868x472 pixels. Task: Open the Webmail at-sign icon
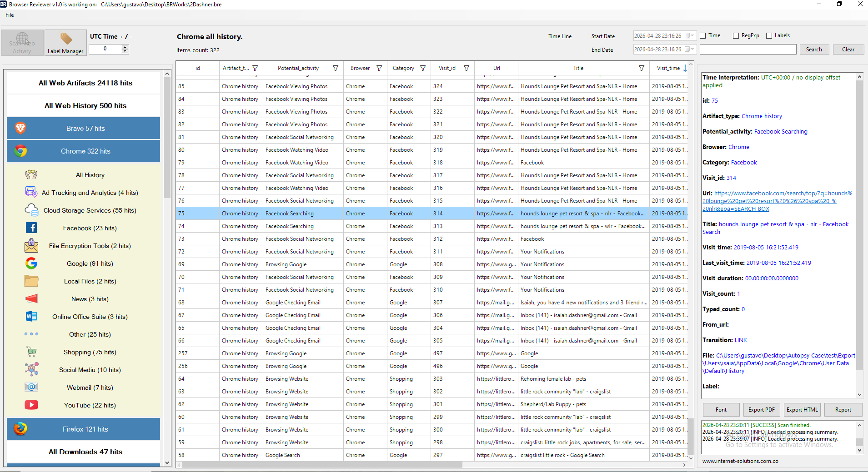point(31,388)
